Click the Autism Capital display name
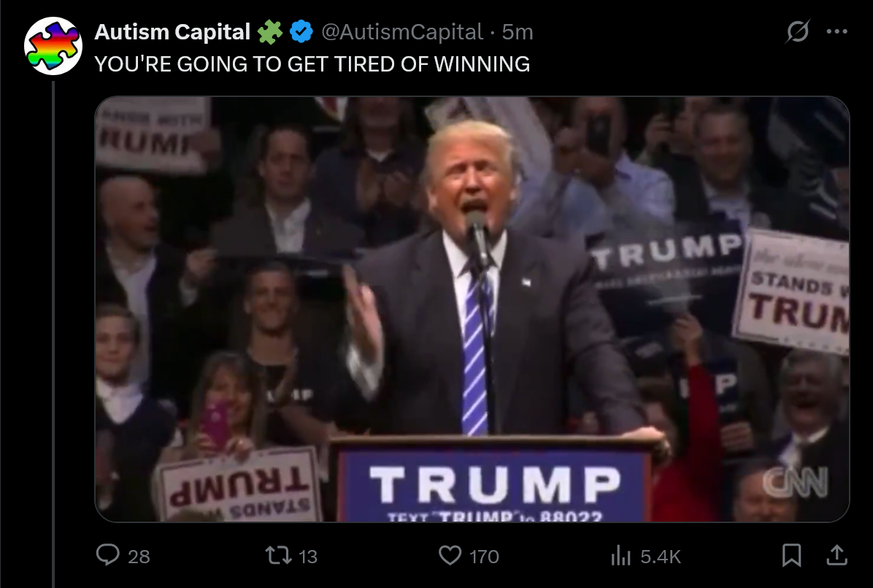Viewport: 873px width, 588px height. 172,31
